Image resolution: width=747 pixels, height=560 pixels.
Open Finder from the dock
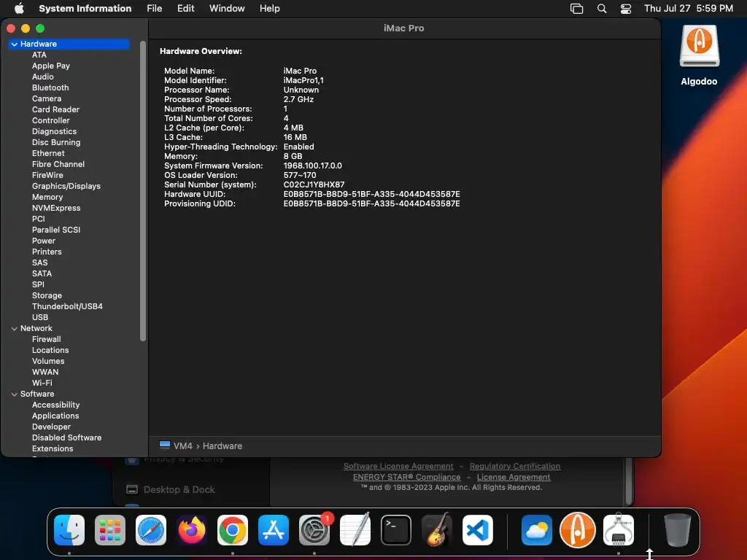[x=69, y=530]
